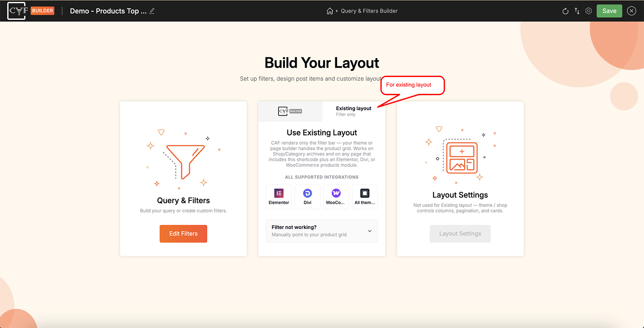Click the 'ALL SUPPORTED INTEGRATIONS' label
The height and width of the screenshot is (328, 644).
coord(322,177)
